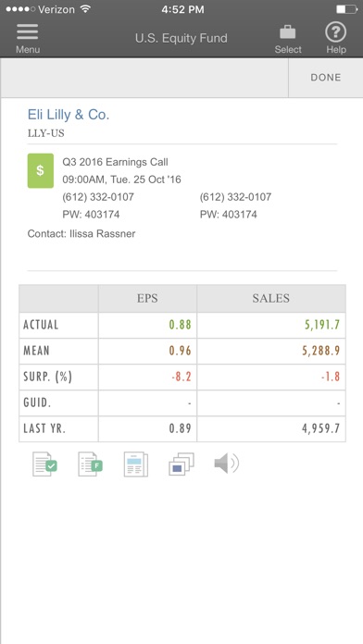Tap the U.S. Equity Fund title
This screenshot has width=363, height=644.
pyautogui.click(x=181, y=38)
